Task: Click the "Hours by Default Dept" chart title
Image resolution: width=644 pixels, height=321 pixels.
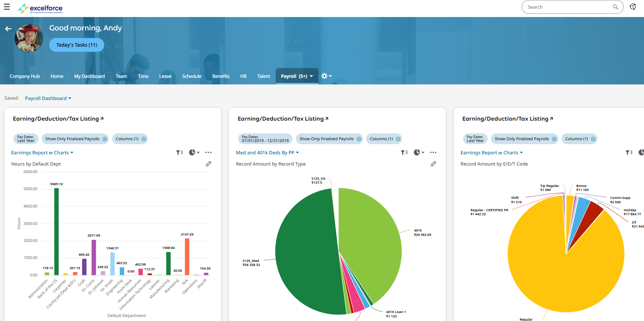Action: tap(36, 164)
